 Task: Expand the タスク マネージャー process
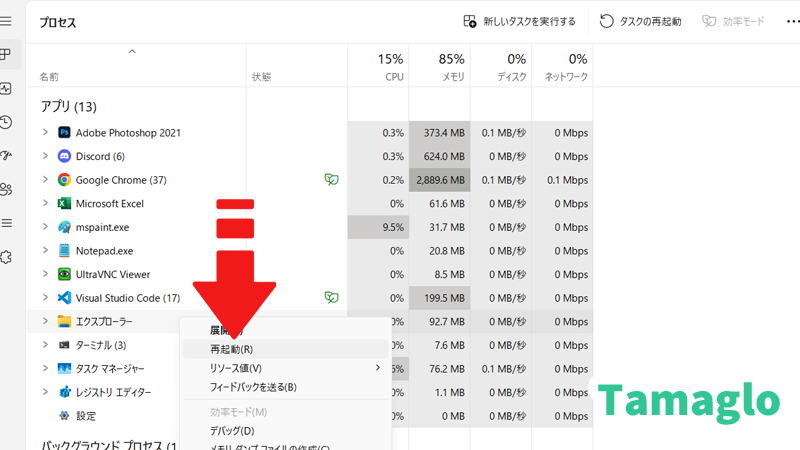45,368
